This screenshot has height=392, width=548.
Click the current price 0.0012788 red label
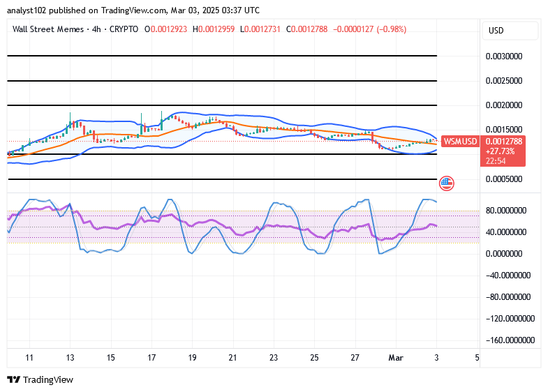click(x=503, y=142)
